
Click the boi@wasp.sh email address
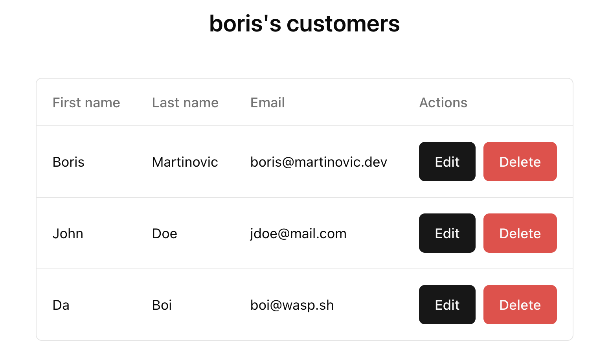292,305
